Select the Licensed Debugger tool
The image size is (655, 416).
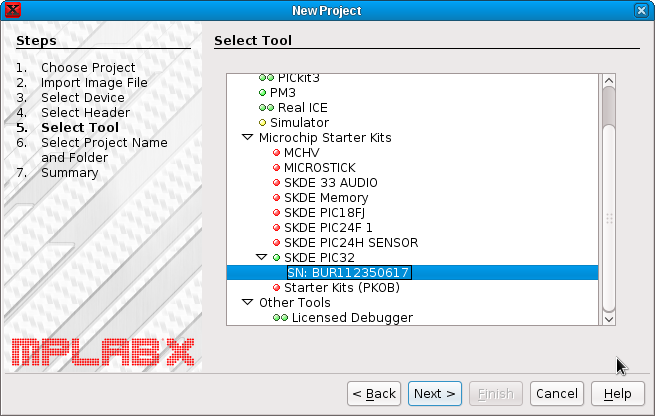pyautogui.click(x=352, y=318)
